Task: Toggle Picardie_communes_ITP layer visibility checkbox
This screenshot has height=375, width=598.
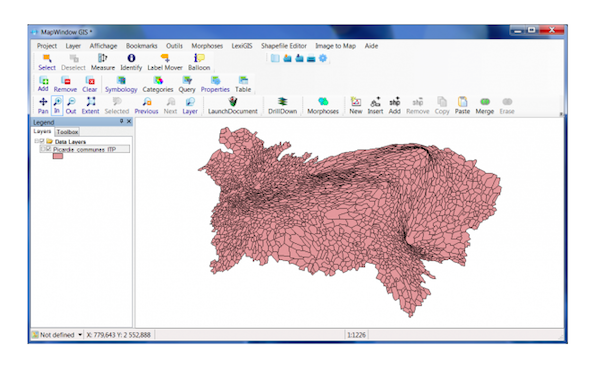Action: (48, 149)
